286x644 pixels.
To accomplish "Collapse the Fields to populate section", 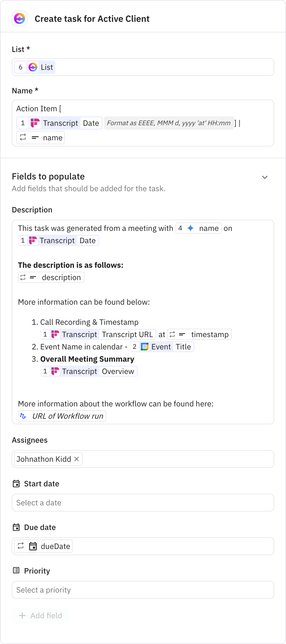I will 265,177.
